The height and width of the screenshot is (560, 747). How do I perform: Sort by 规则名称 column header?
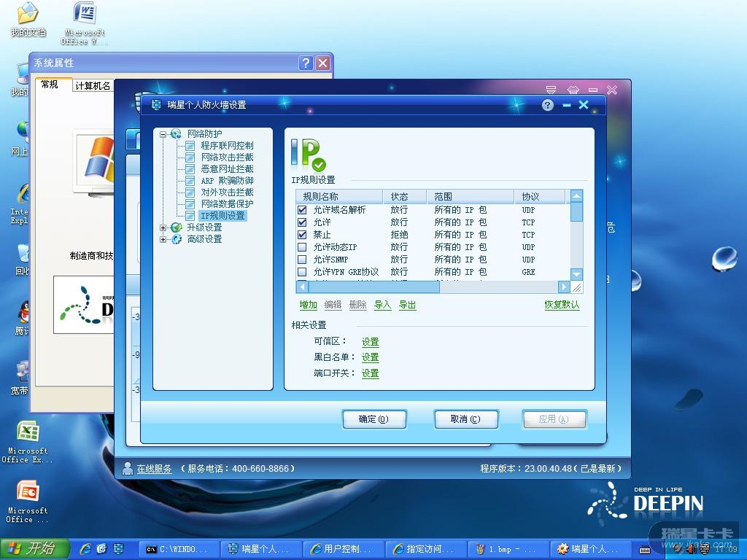339,197
